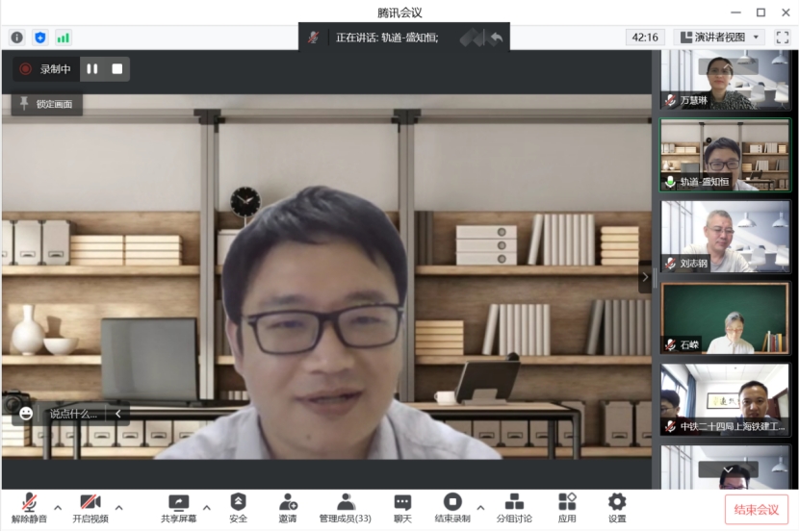Toggle 开启视频 to turn on camera

click(x=90, y=508)
